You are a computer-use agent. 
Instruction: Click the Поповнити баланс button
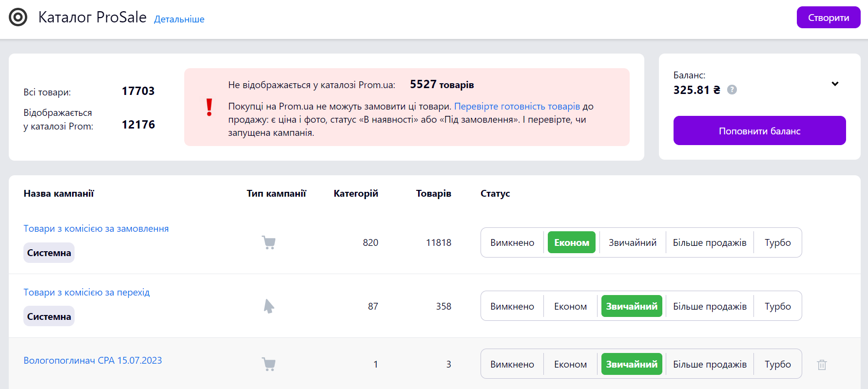tap(759, 130)
